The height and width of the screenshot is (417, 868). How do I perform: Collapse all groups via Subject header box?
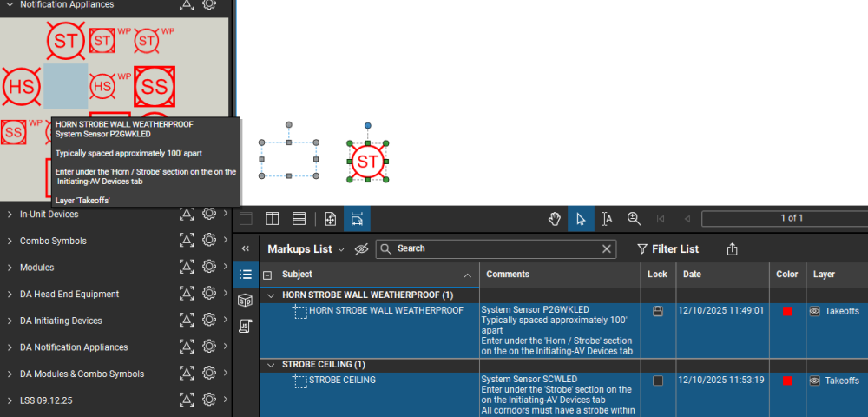click(267, 275)
